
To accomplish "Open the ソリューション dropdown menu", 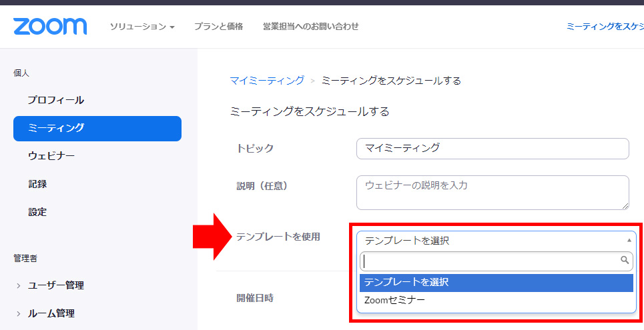I will tap(142, 27).
